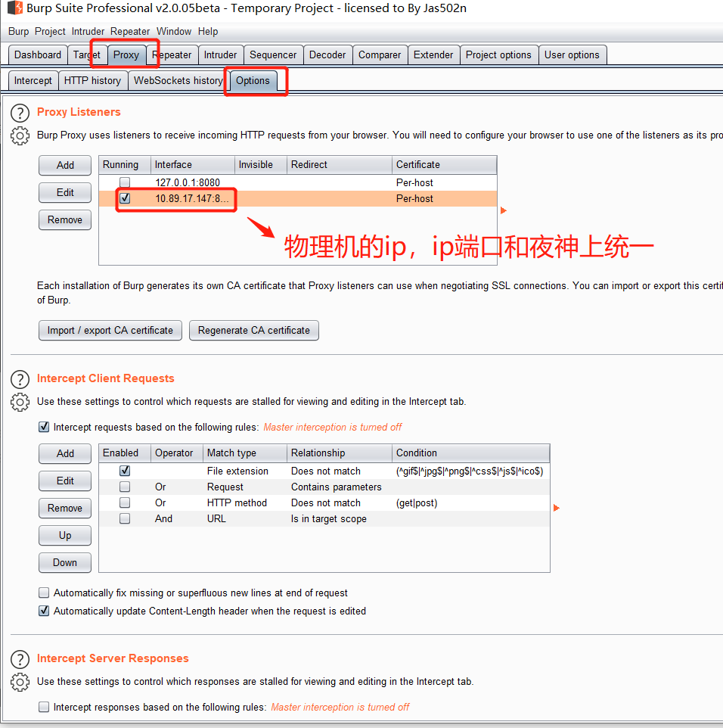
Task: Switch to the Repeater tab
Action: click(172, 54)
